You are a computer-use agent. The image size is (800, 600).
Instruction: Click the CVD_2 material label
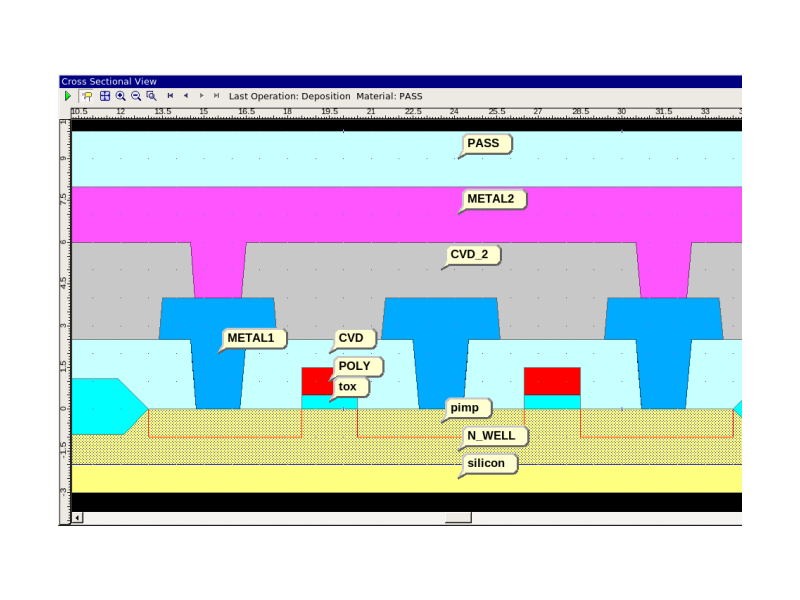(471, 255)
